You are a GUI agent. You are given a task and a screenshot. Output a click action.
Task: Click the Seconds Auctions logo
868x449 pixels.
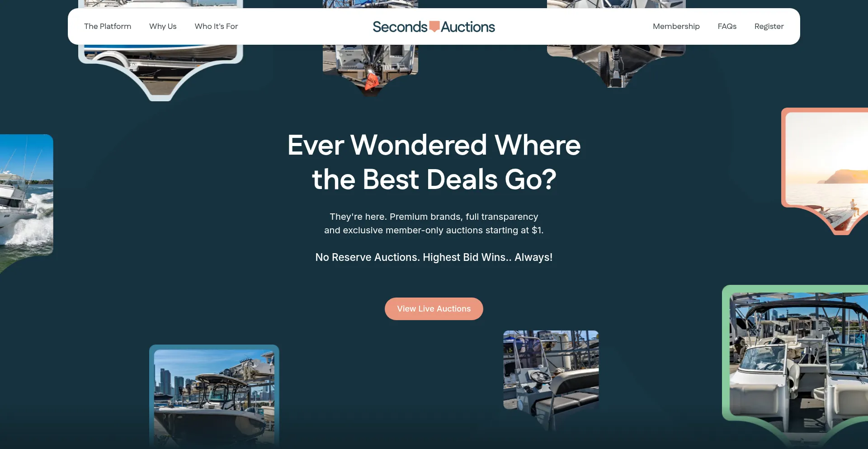point(434,27)
